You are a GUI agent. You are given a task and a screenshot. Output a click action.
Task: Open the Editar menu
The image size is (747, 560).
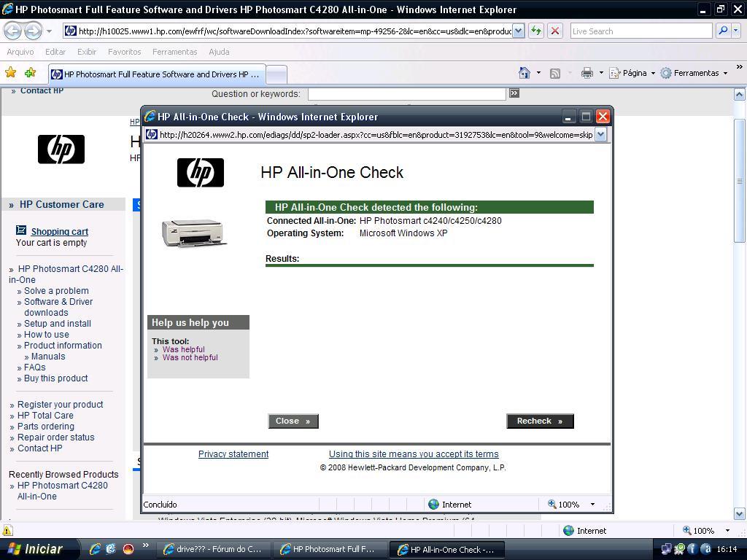[55, 52]
